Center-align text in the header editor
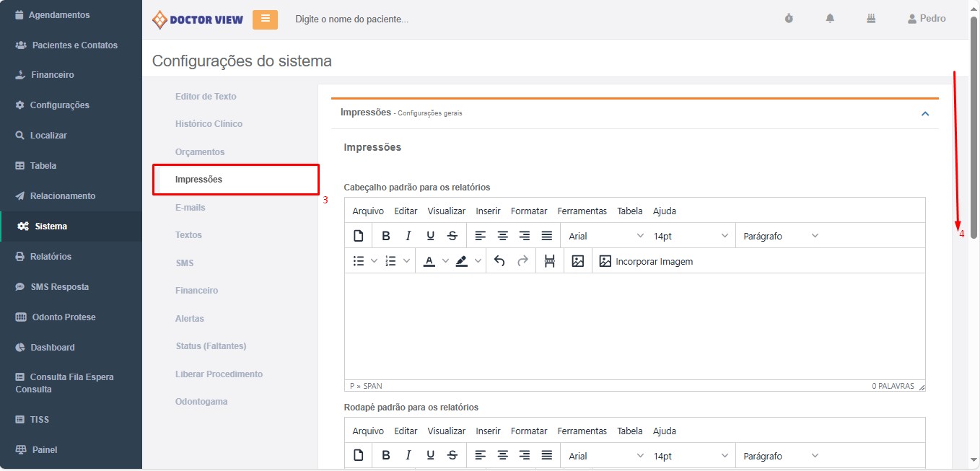This screenshot has height=471, width=980. [x=502, y=236]
